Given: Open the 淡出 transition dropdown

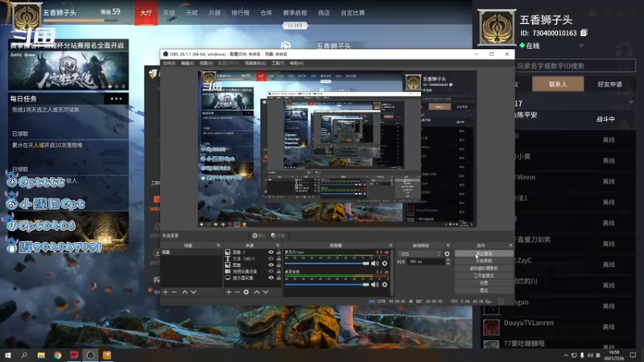Looking at the screenshot, I should click(419, 253).
